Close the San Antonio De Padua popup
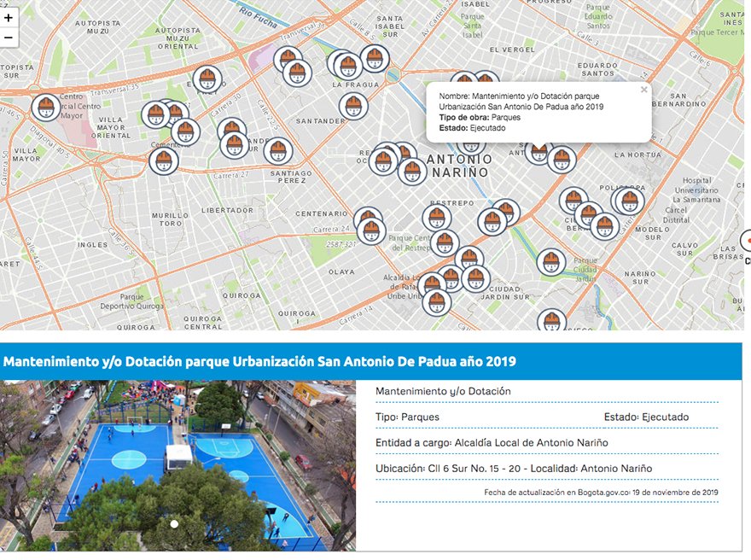 point(643,90)
